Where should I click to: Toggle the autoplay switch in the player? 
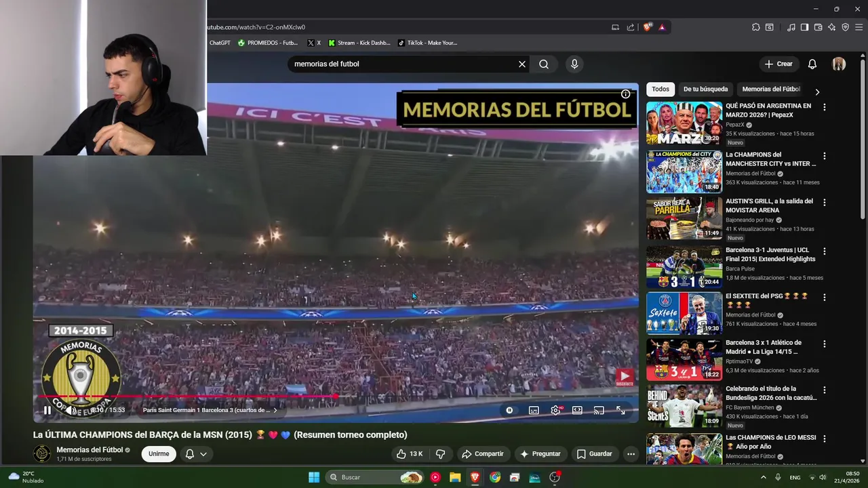pyautogui.click(x=509, y=410)
